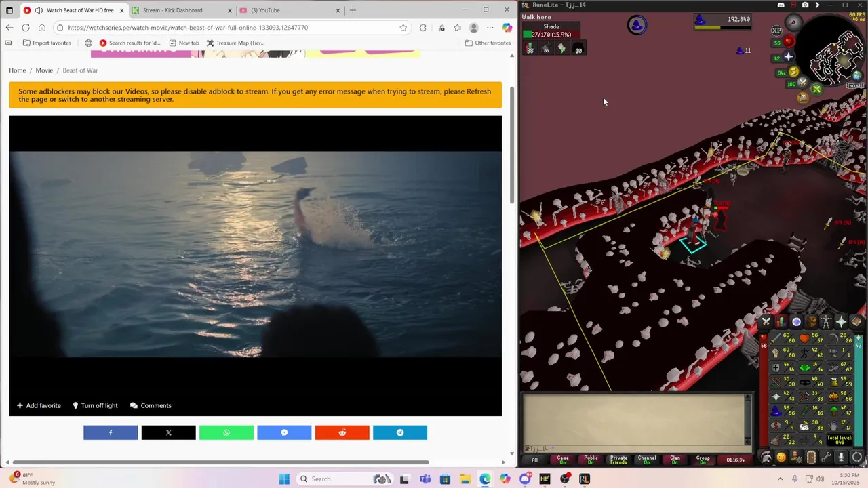Open the Skills tab with bar chart icon

pos(782,321)
